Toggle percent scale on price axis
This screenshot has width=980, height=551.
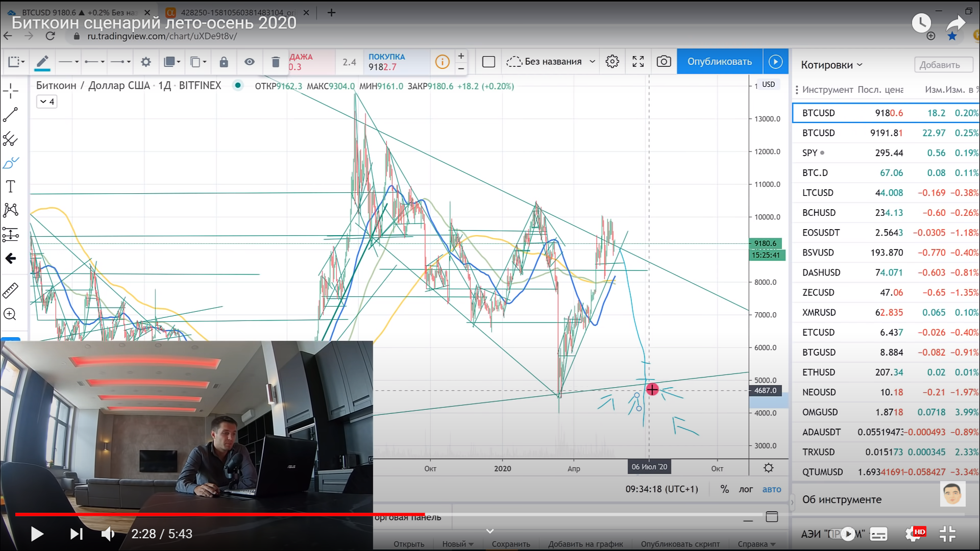click(x=724, y=489)
